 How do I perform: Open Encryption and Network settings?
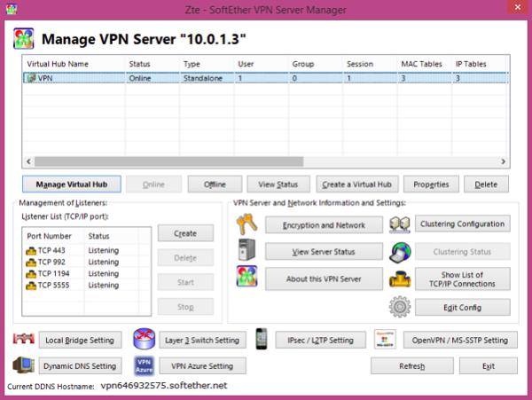point(324,225)
